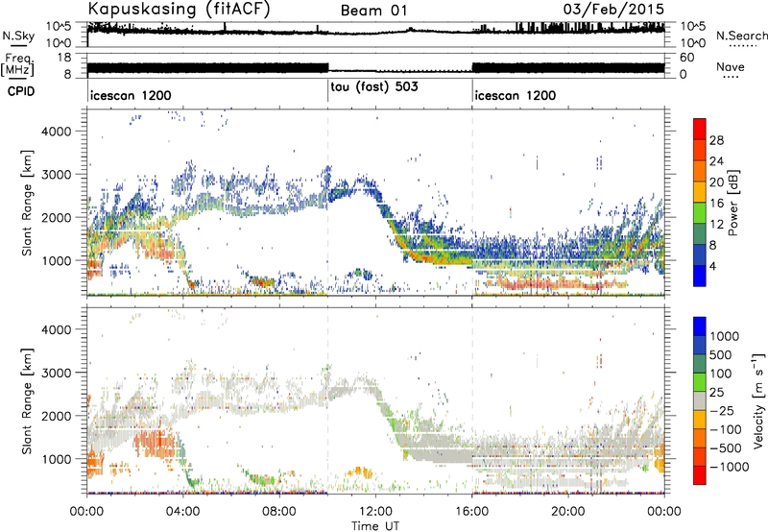Click the Nave legend label
Screen dimensions: 768x532
(x=731, y=66)
